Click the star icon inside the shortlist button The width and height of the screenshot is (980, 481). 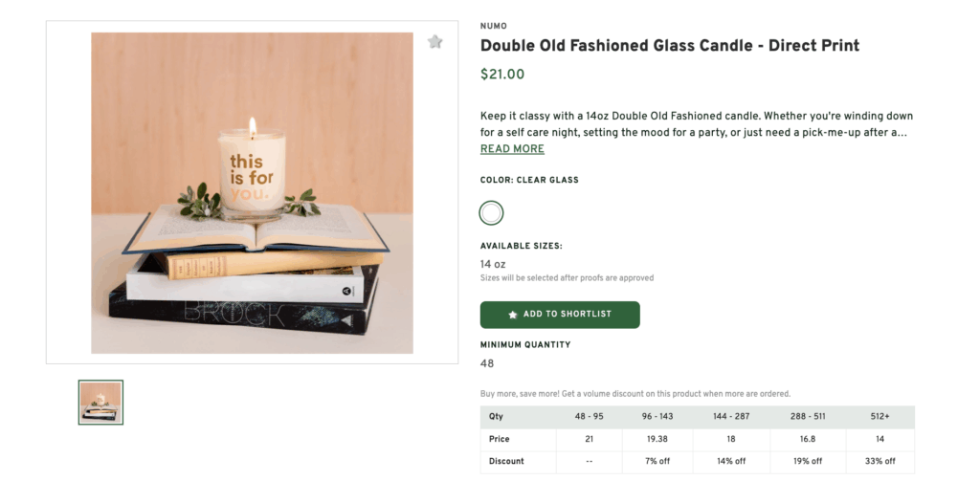[x=513, y=315]
